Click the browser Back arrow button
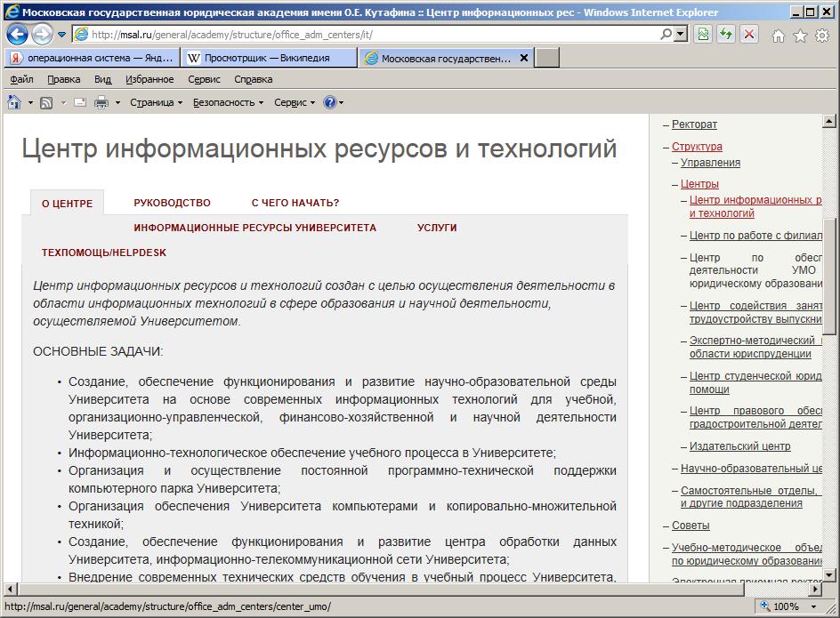The width and height of the screenshot is (840, 618). tap(17, 35)
